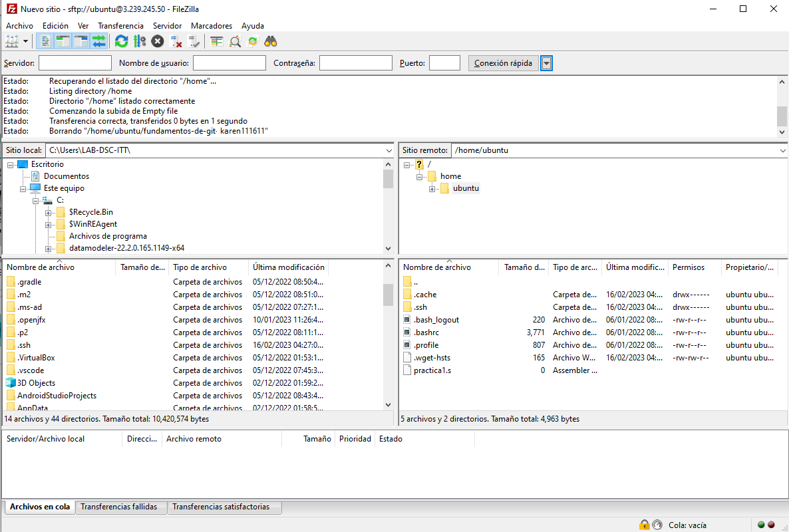Screen dimensions: 789x532
Task: Cancel the current operation
Action: (x=157, y=41)
